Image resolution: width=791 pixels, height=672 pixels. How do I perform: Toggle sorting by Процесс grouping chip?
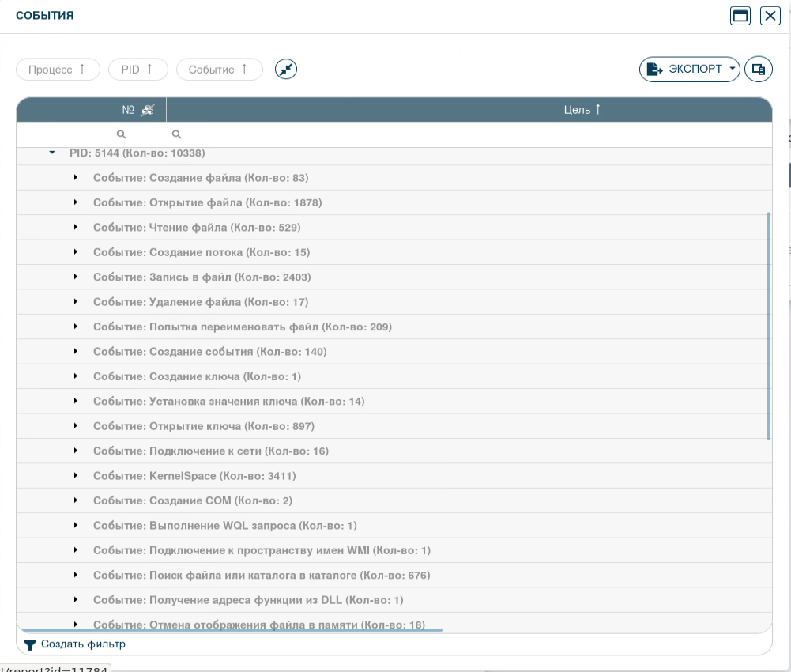pos(58,70)
